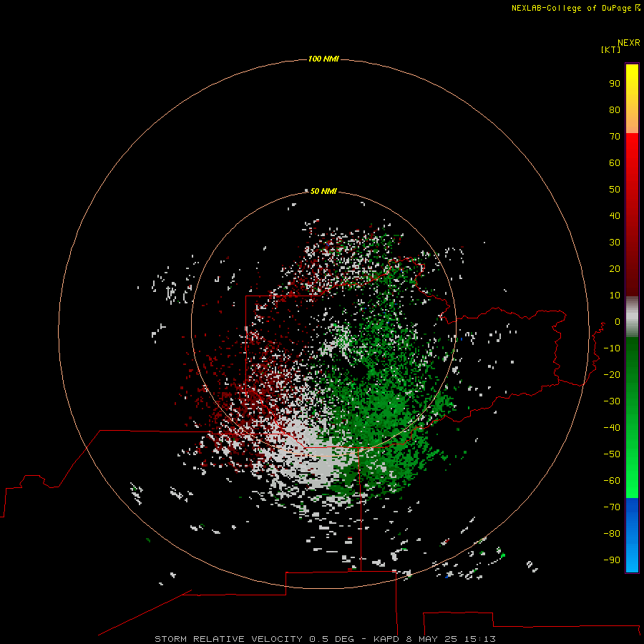Image resolution: width=644 pixels, height=644 pixels.
Task: Click the -70 value on the velocity scale
Action: coord(612,507)
